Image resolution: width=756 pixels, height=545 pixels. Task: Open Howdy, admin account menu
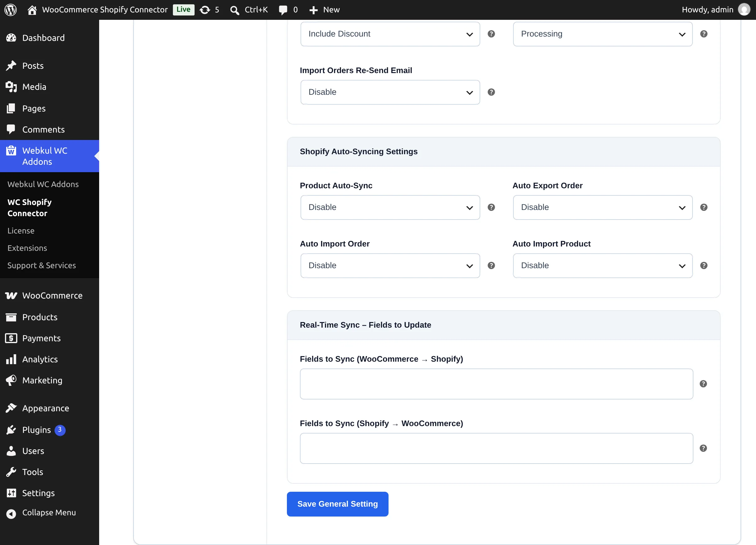(x=715, y=10)
